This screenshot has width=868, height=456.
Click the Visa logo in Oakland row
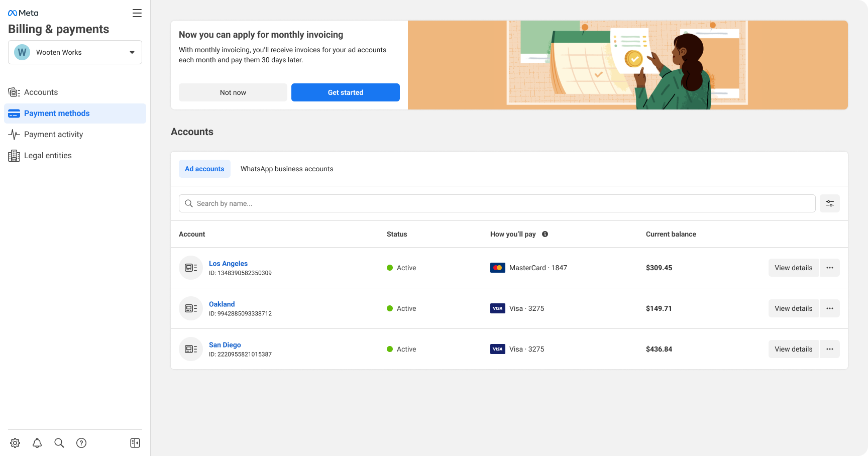pos(498,308)
